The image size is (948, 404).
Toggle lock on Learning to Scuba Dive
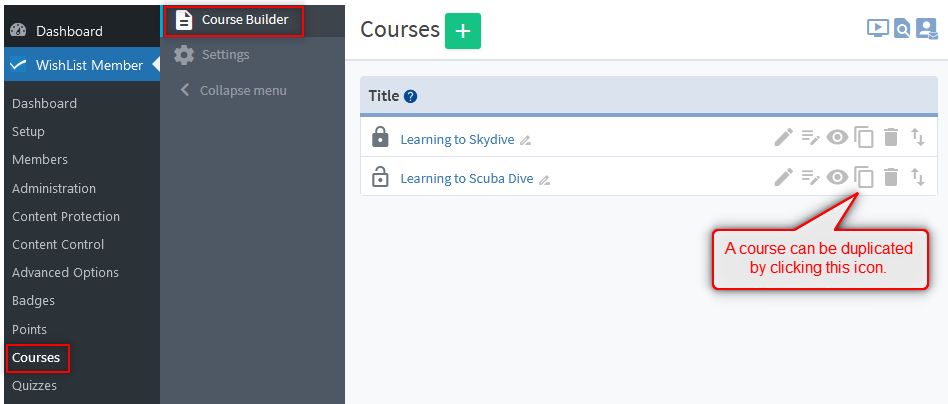point(380,177)
